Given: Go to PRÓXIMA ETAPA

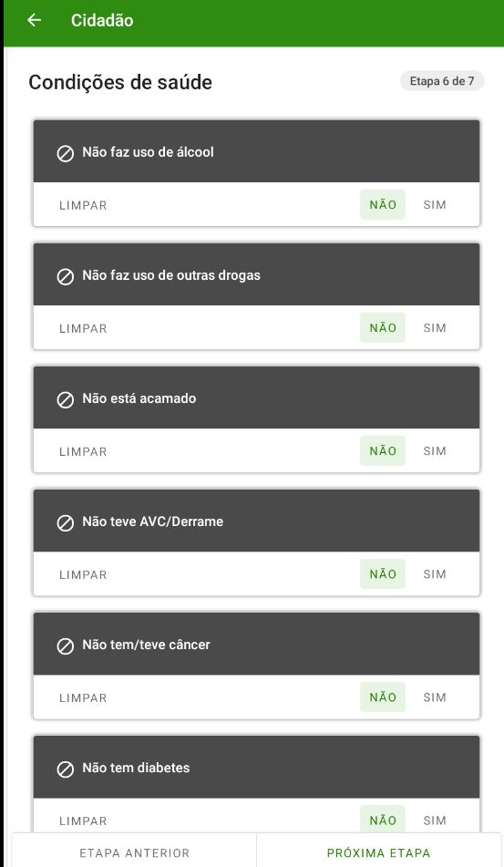Looking at the screenshot, I should [378, 852].
